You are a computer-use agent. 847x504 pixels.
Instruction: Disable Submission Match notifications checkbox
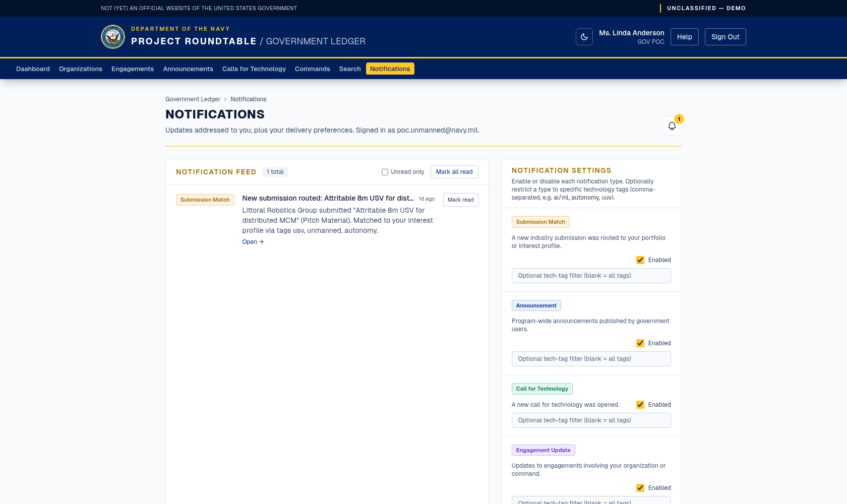(640, 260)
